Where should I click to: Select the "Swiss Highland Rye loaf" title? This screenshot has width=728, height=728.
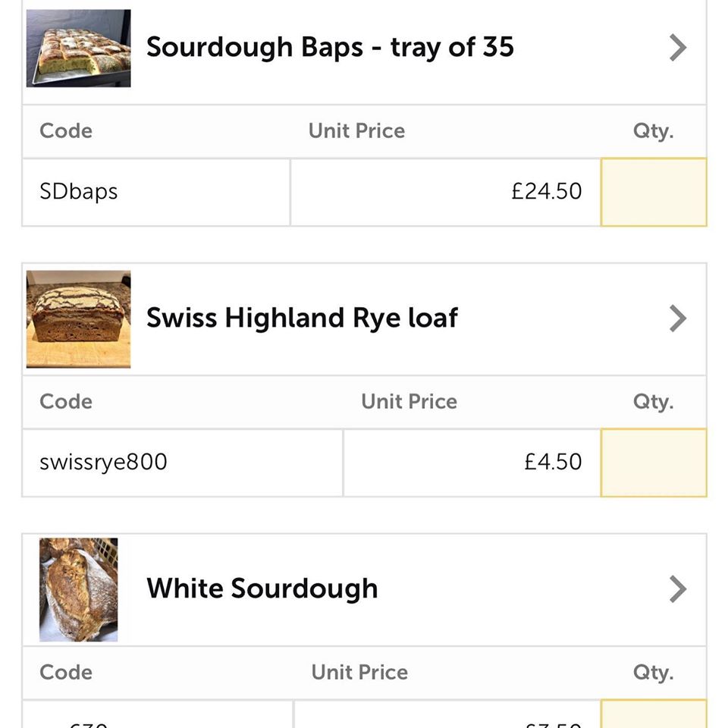pos(302,318)
